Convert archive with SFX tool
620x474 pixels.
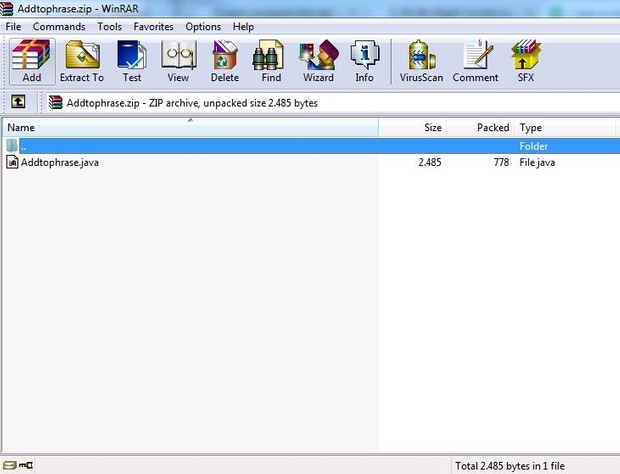526,61
